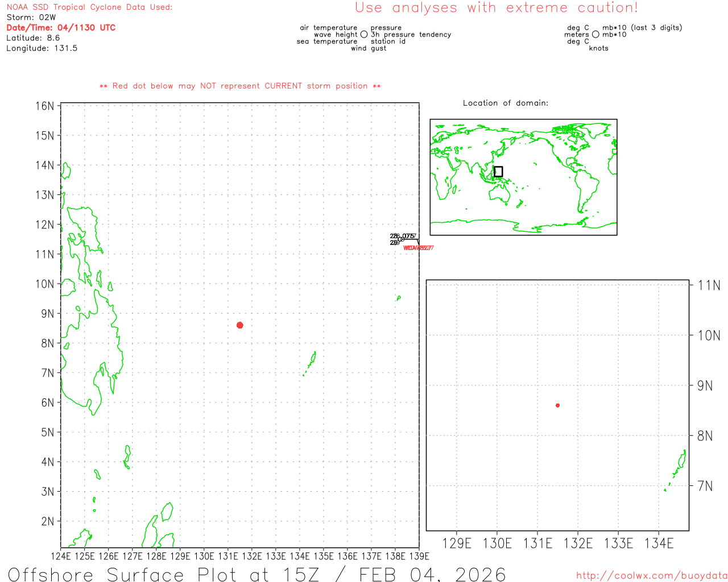Click the Offshore Surface Plot title
Screen dimensions: 728x582
coord(257,574)
